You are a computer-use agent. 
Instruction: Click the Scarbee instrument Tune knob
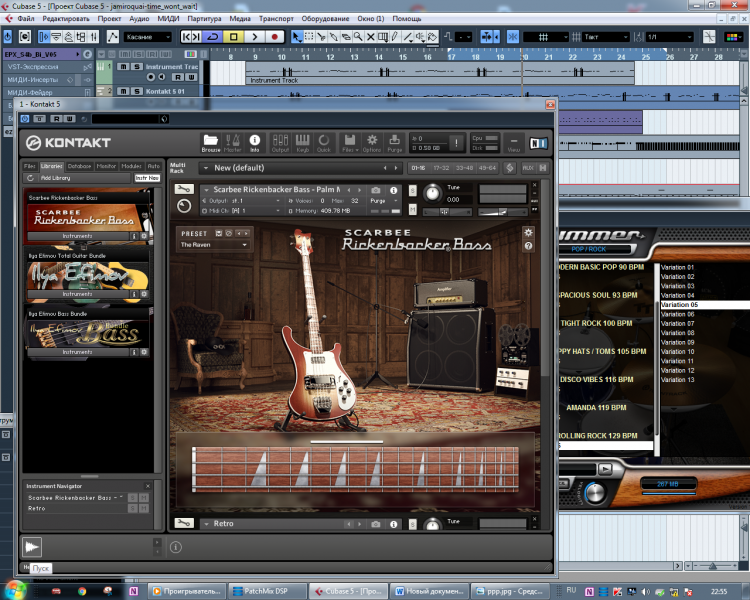[432, 192]
